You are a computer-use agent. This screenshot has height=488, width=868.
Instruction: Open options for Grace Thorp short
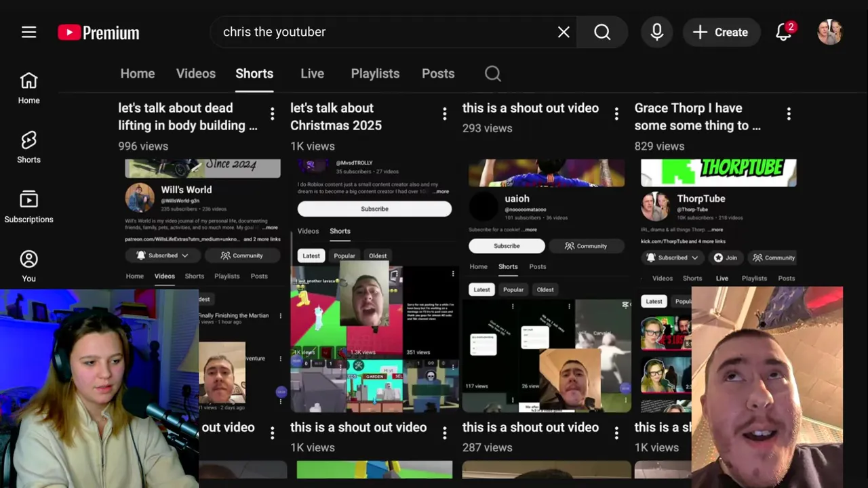pyautogui.click(x=789, y=114)
